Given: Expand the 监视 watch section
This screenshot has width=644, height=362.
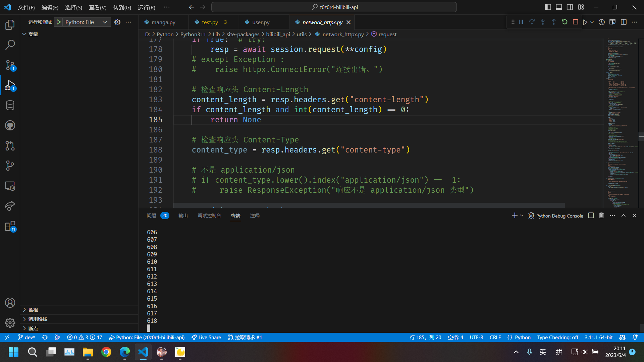Looking at the screenshot, I should point(33,310).
